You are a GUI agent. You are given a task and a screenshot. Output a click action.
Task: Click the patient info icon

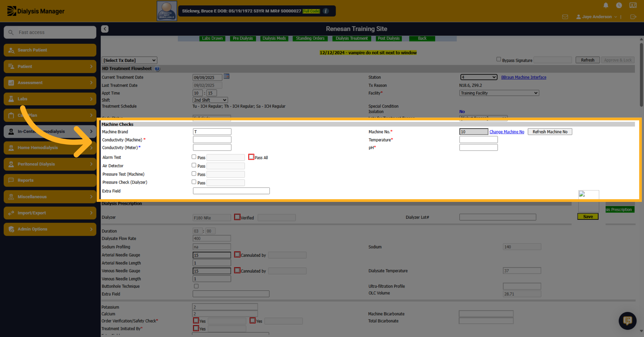click(326, 11)
